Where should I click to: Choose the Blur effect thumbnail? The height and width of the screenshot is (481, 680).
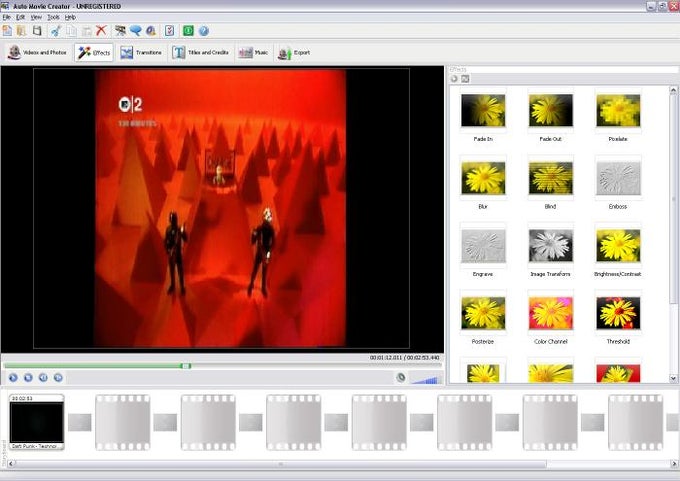click(x=483, y=178)
